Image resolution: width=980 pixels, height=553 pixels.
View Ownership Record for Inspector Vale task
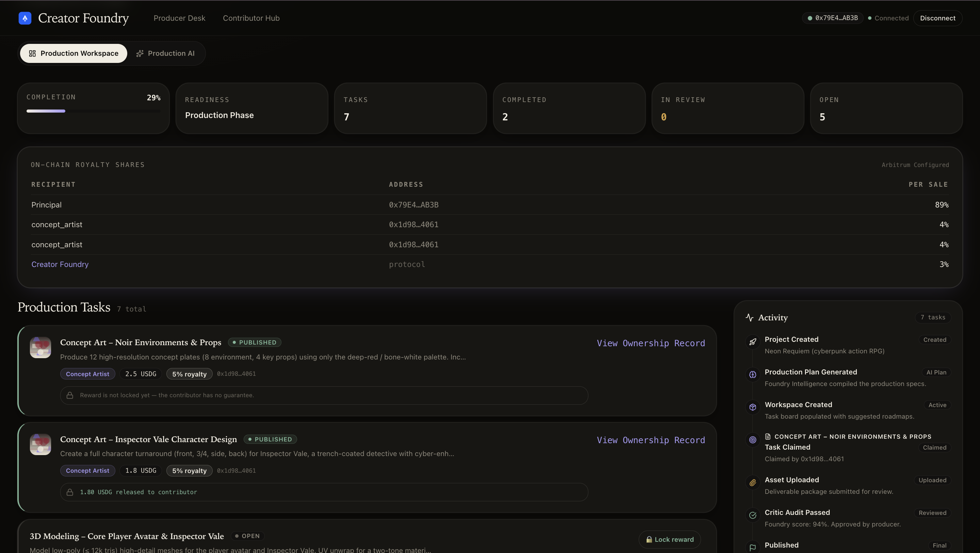pyautogui.click(x=651, y=440)
